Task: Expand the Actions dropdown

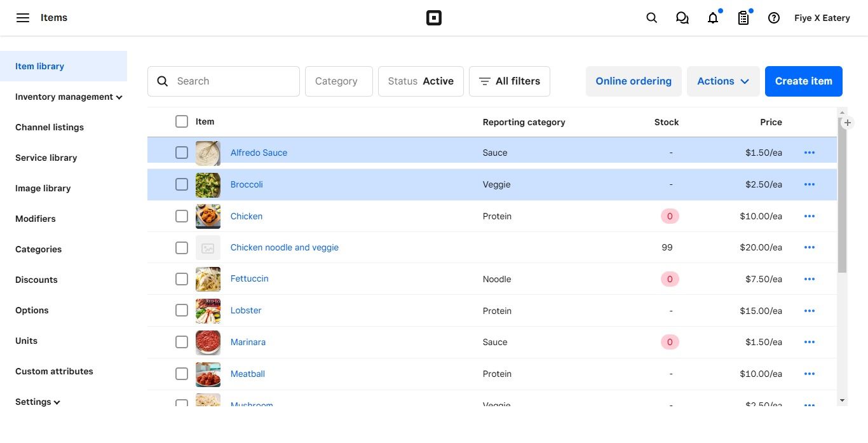Action: click(722, 81)
